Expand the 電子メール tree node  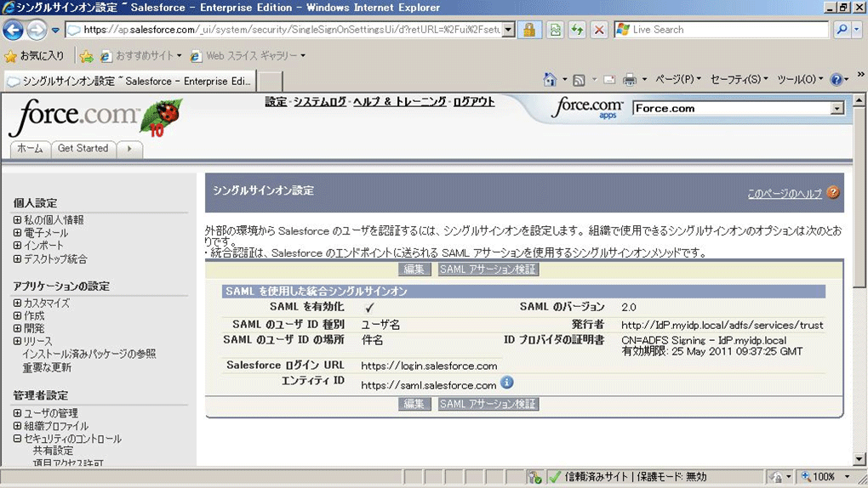click(x=17, y=233)
